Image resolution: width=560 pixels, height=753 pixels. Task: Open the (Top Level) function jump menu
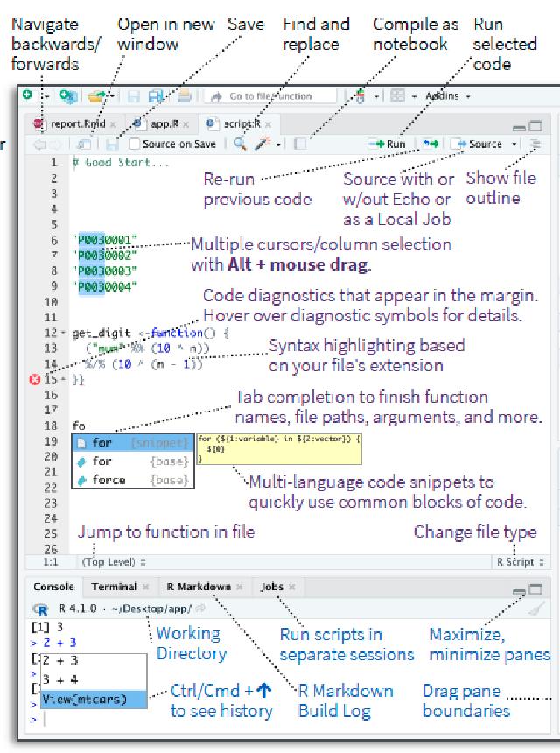click(114, 562)
